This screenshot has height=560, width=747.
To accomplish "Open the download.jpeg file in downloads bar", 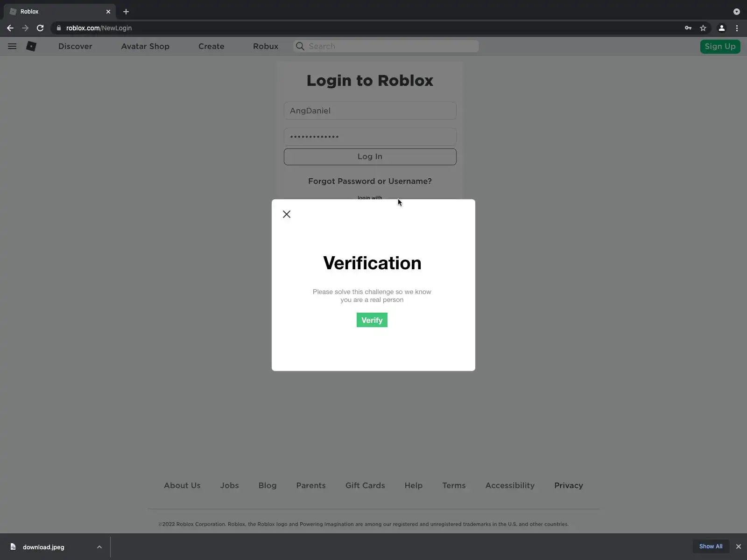I will (43, 547).
